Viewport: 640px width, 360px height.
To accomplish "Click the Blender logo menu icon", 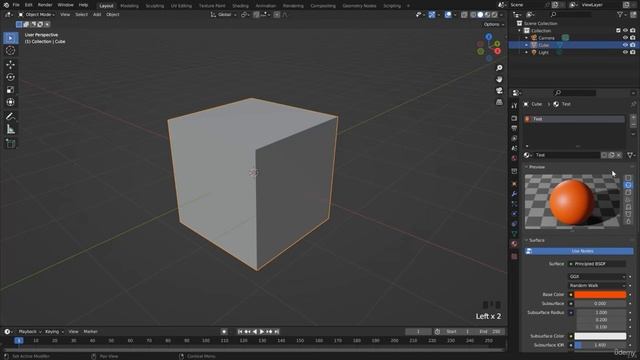I will pos(6,5).
